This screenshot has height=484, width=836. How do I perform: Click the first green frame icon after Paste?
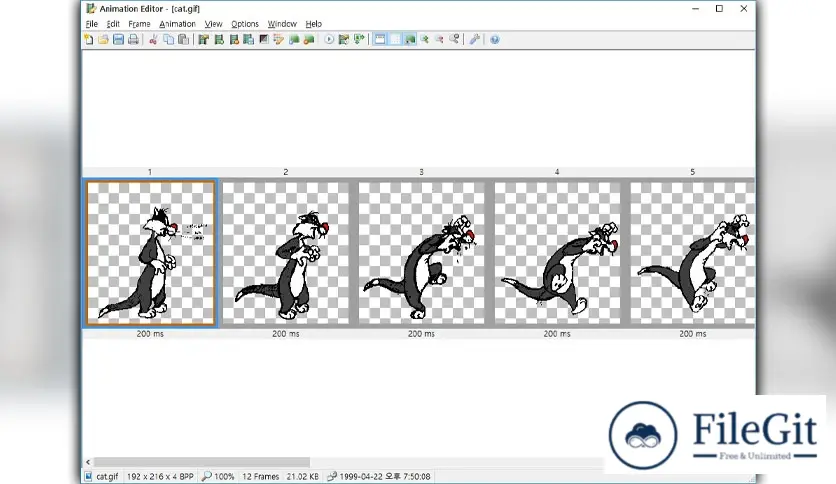coord(203,39)
